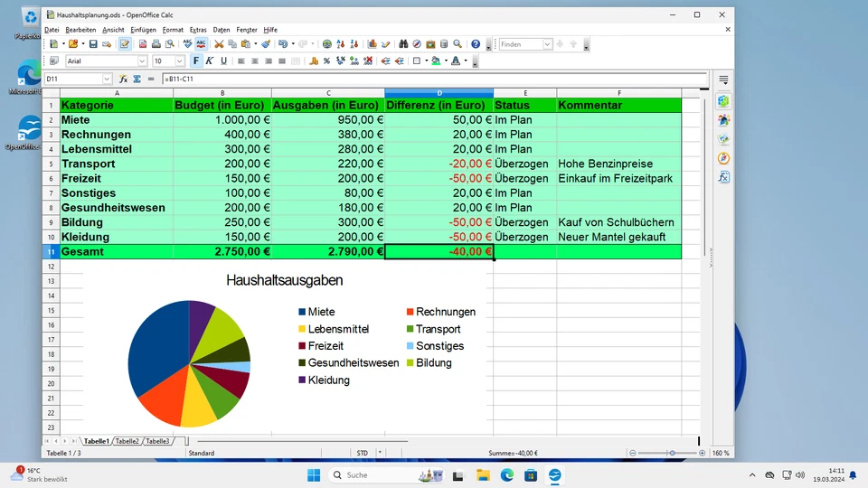
Task: Open the Einfügen menu
Action: click(143, 30)
